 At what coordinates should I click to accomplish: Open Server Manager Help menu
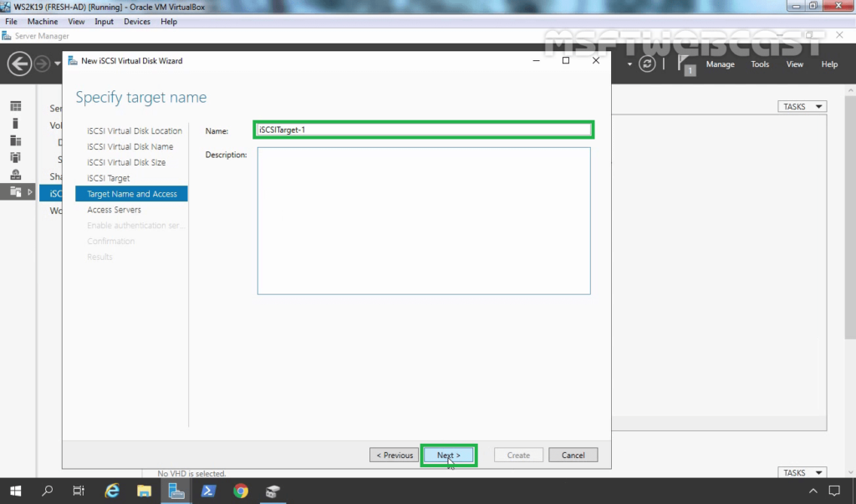[x=829, y=64]
